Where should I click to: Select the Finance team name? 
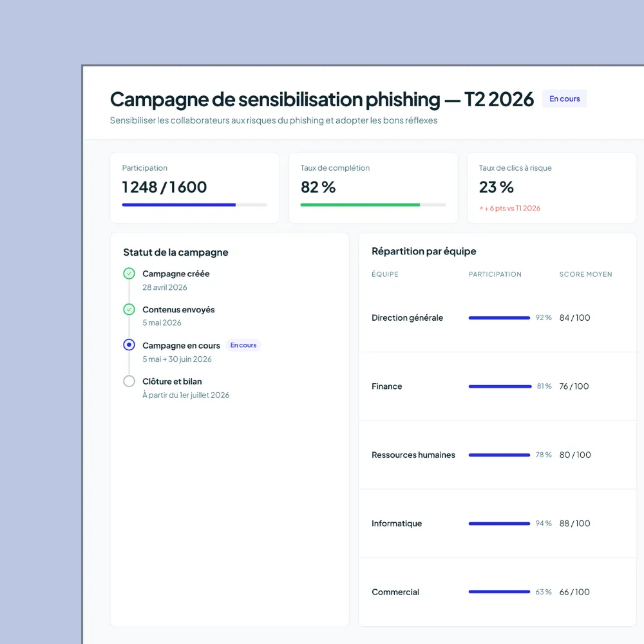387,386
